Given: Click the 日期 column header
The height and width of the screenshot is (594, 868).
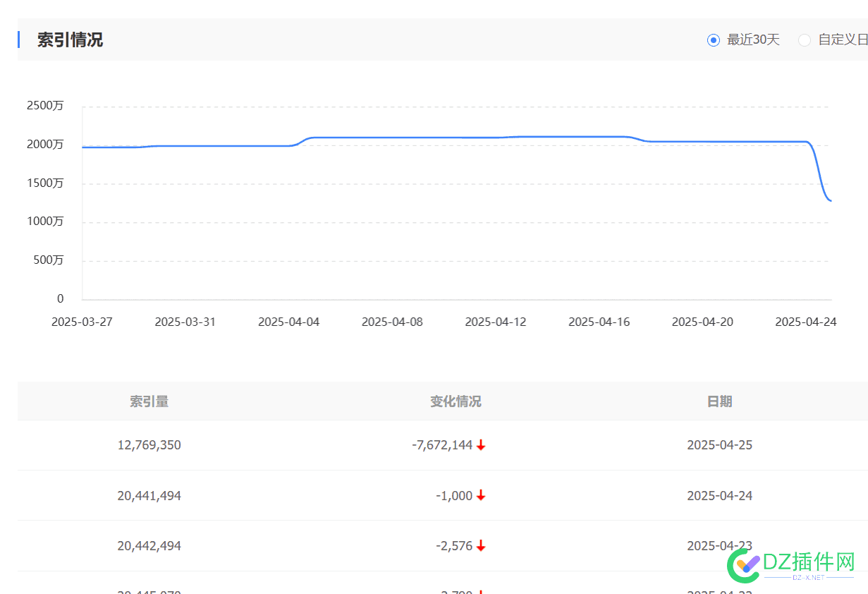Looking at the screenshot, I should [719, 401].
